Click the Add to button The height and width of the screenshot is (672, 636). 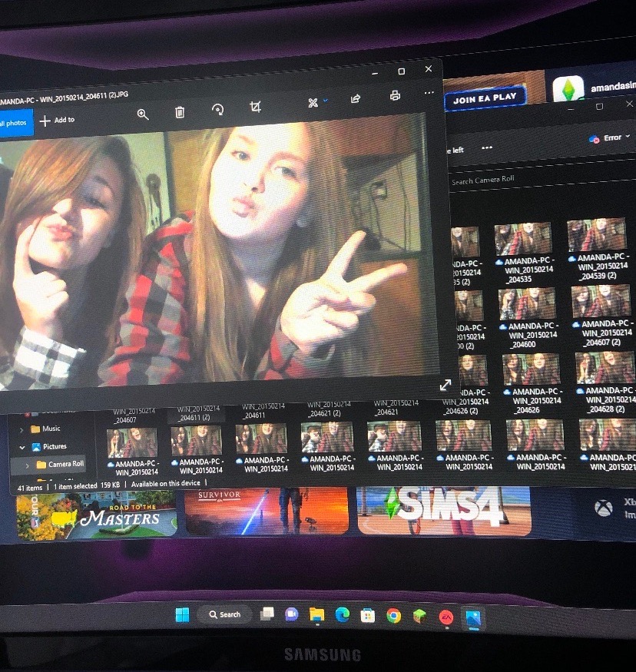coord(57,120)
